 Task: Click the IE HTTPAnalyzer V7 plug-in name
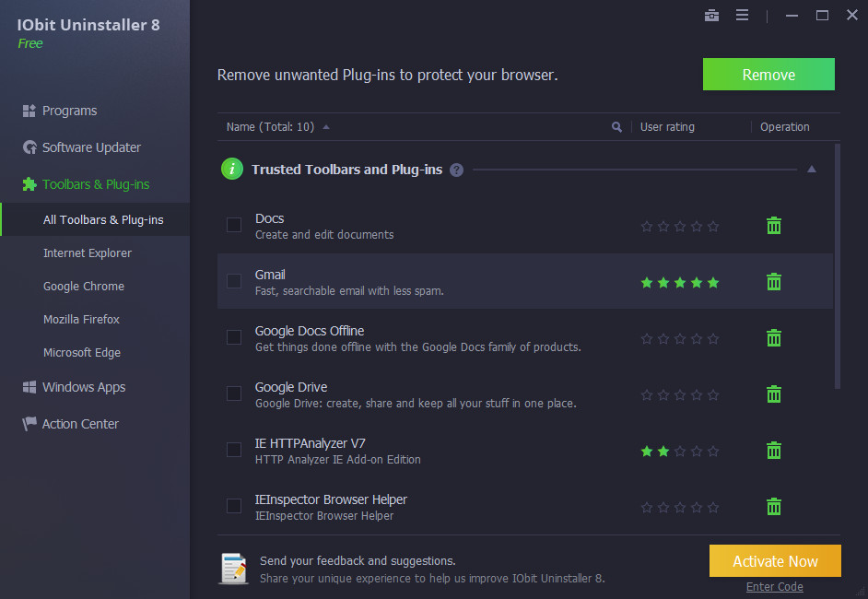(x=310, y=443)
